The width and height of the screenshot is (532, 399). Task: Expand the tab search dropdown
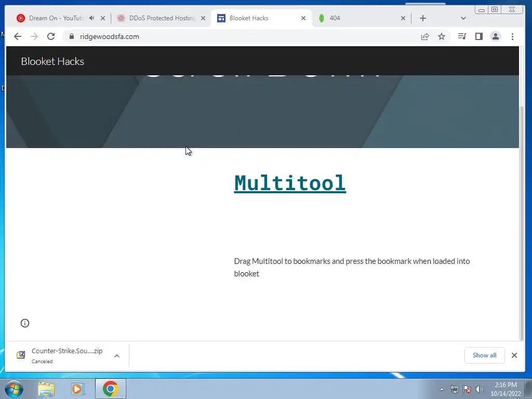click(463, 18)
